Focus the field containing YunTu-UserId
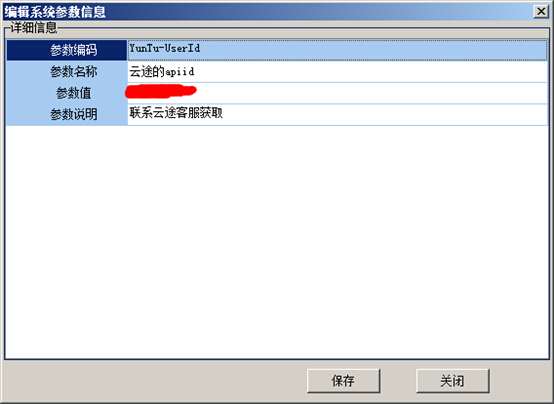The image size is (554, 404). (x=337, y=50)
